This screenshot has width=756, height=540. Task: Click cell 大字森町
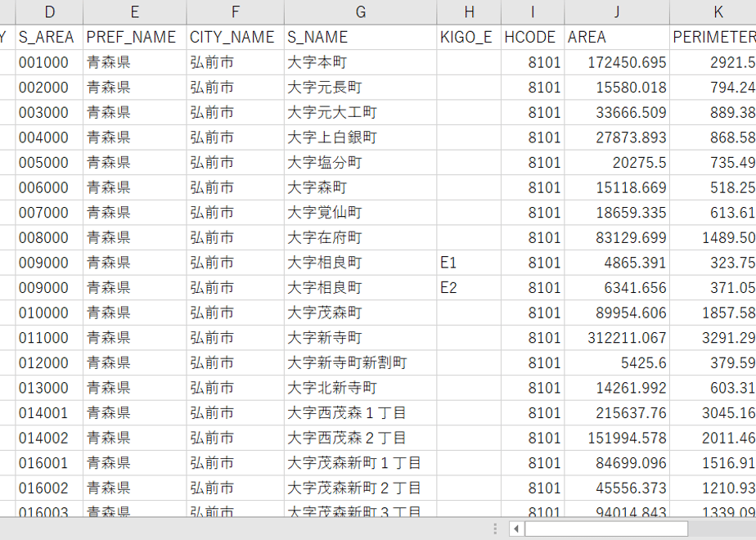click(x=360, y=187)
